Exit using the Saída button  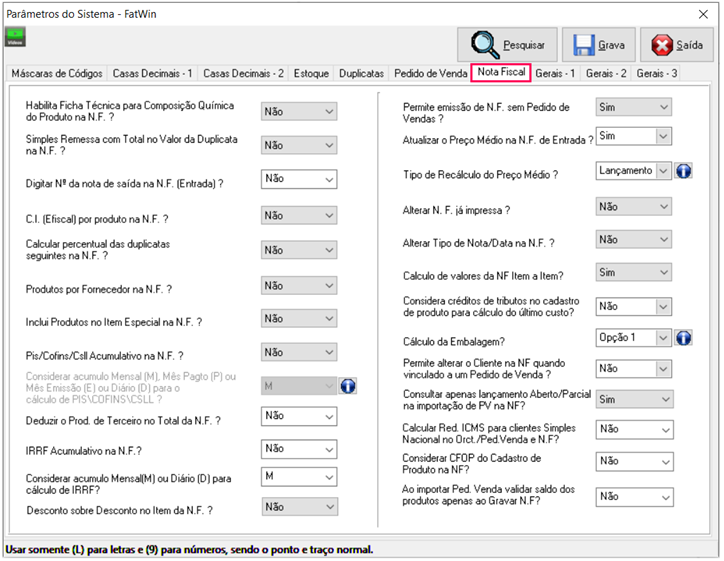tap(677, 45)
